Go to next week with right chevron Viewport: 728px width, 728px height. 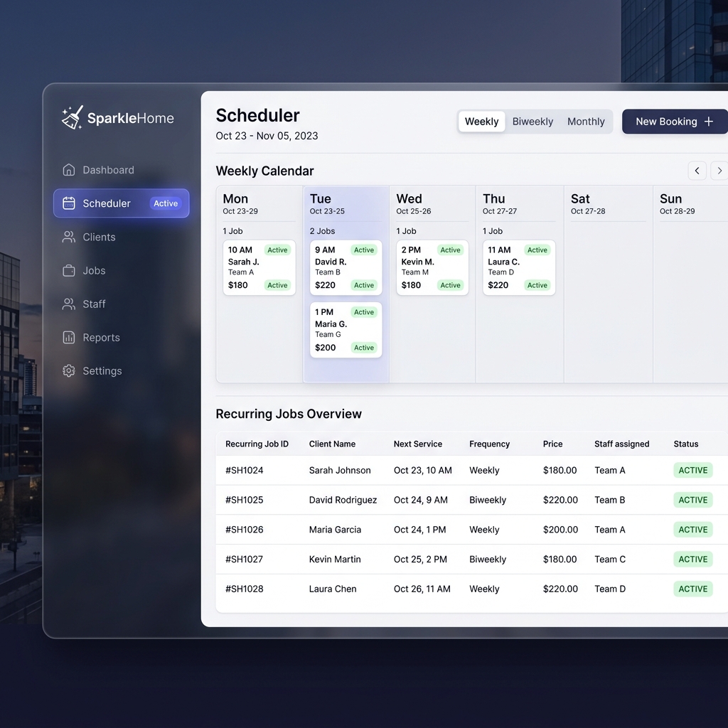pyautogui.click(x=719, y=171)
